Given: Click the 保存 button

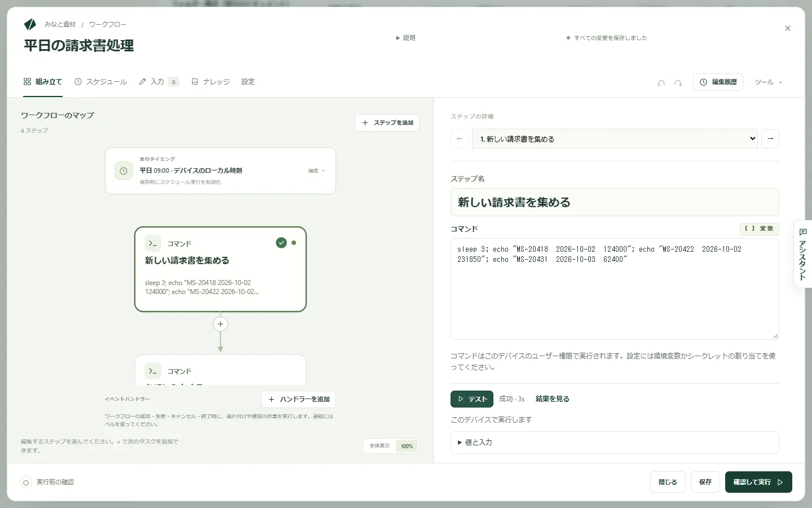Looking at the screenshot, I should tap(705, 483).
